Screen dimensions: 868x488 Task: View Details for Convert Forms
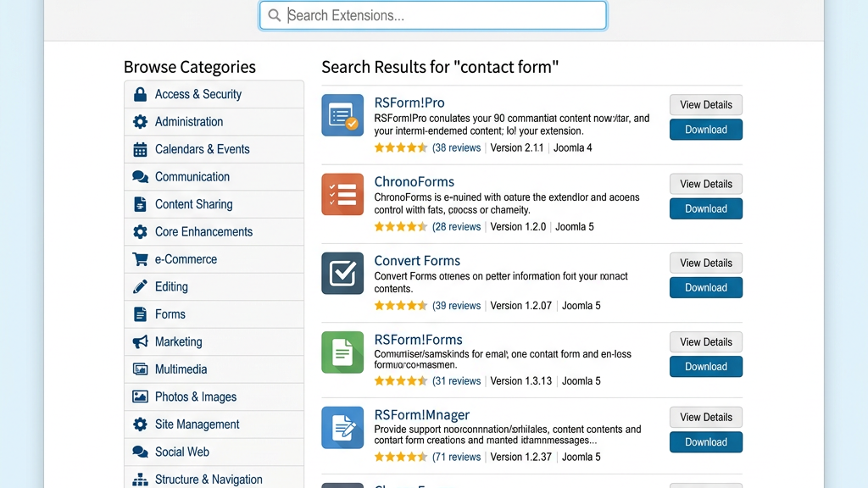pos(705,263)
